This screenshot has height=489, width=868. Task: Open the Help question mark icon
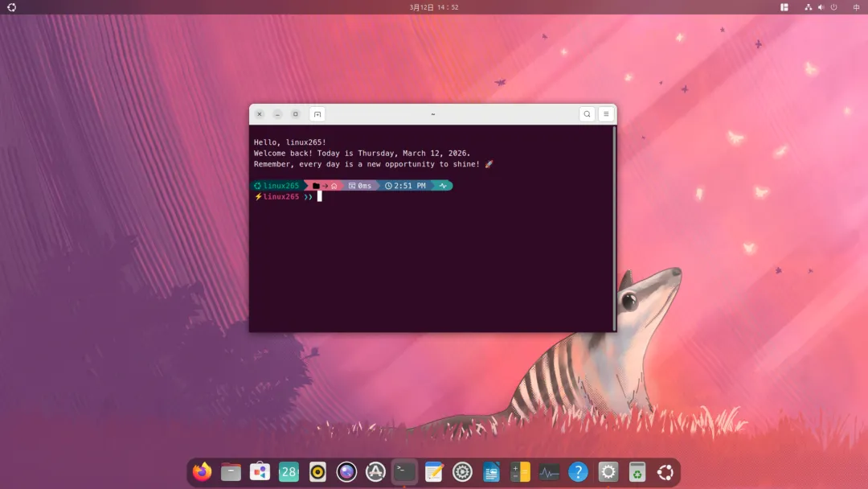[578, 472]
